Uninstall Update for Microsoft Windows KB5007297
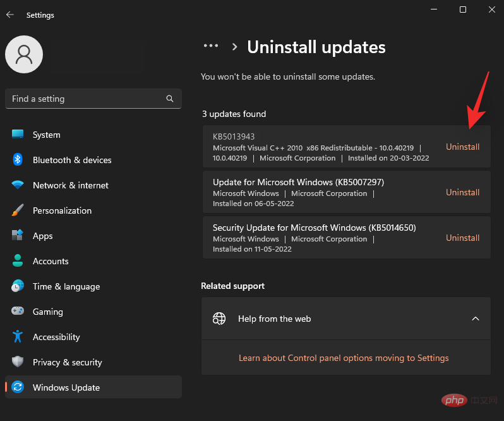The width and height of the screenshot is (504, 421). [463, 192]
